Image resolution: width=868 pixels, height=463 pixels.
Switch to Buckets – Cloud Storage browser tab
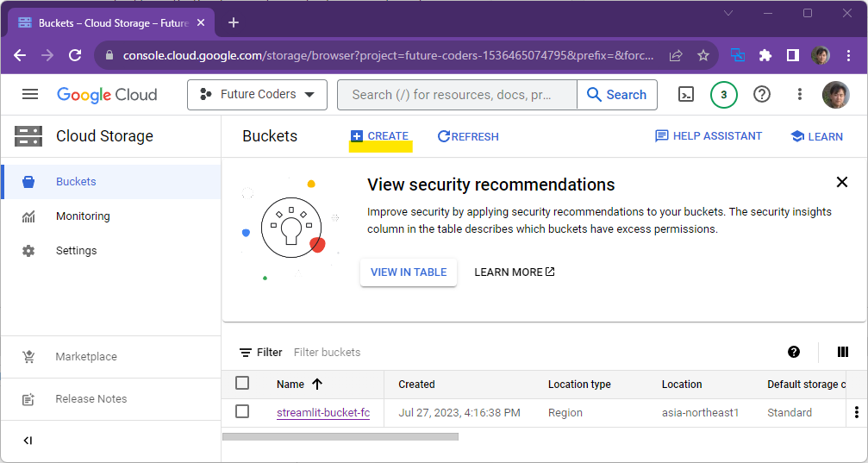point(110,22)
